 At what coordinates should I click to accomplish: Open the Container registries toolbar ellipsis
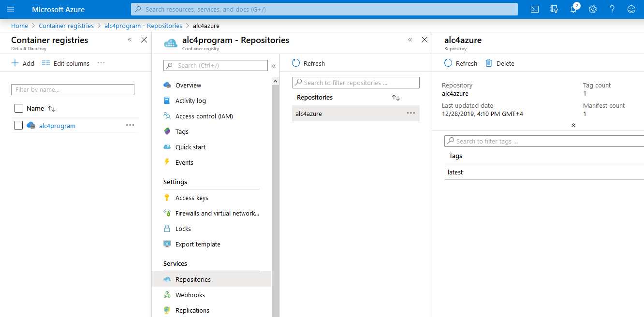(101, 62)
